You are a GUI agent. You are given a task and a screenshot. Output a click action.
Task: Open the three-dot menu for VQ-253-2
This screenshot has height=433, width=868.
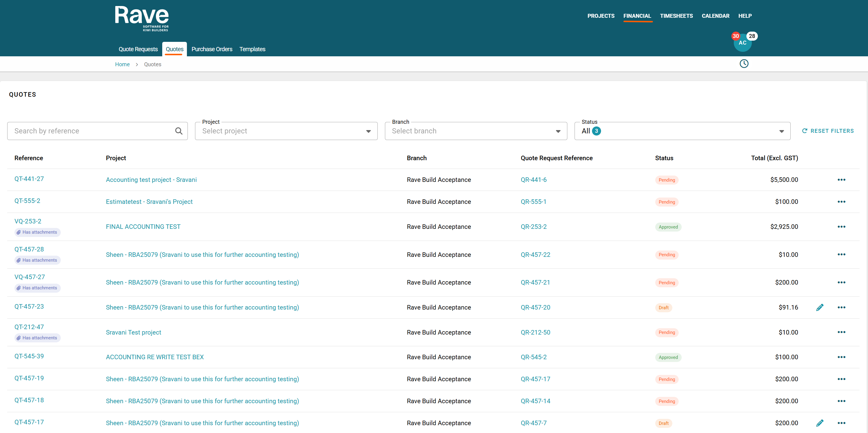pos(841,227)
